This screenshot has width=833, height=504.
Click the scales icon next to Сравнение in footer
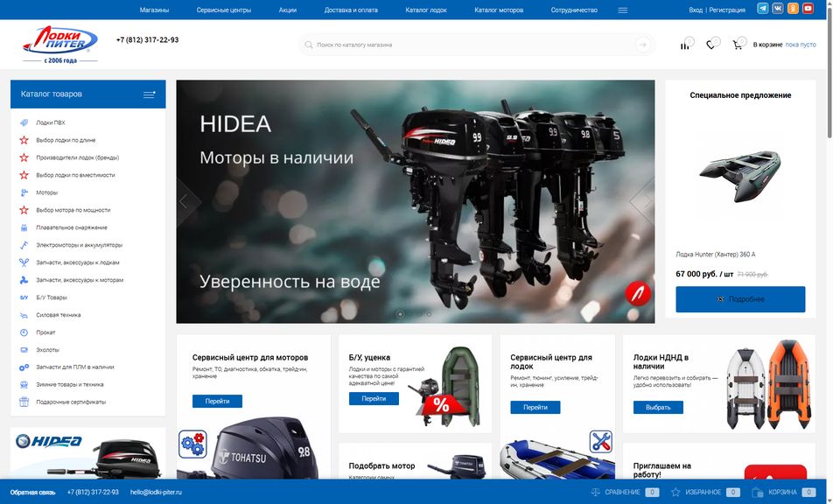point(596,493)
